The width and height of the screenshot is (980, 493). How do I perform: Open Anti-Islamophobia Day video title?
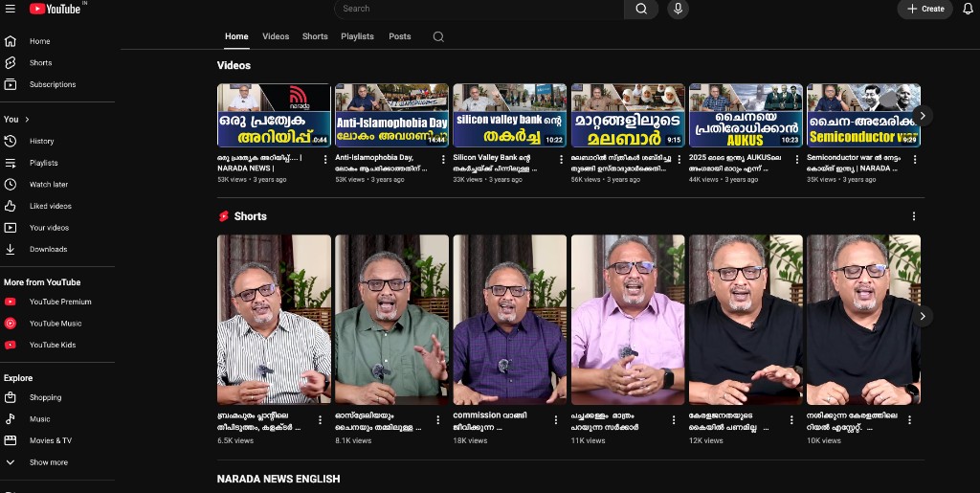tap(381, 163)
